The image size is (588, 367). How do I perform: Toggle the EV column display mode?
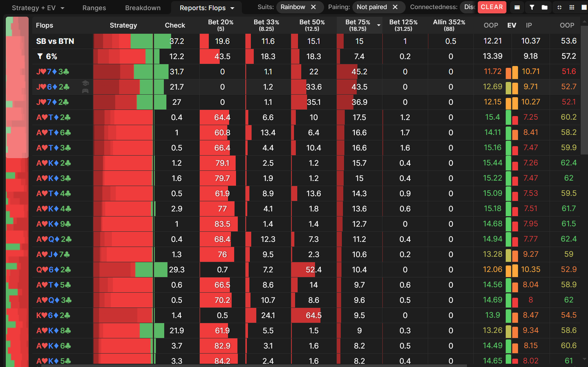click(512, 25)
